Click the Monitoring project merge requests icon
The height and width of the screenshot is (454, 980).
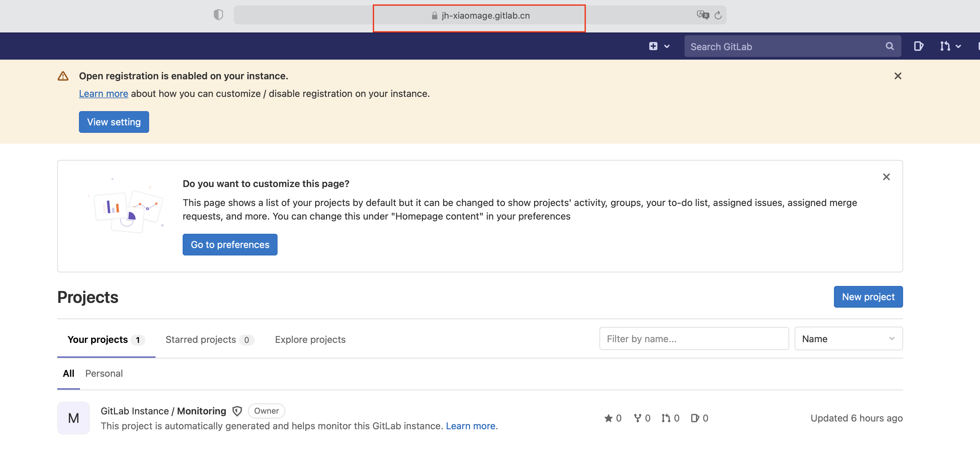pos(666,418)
